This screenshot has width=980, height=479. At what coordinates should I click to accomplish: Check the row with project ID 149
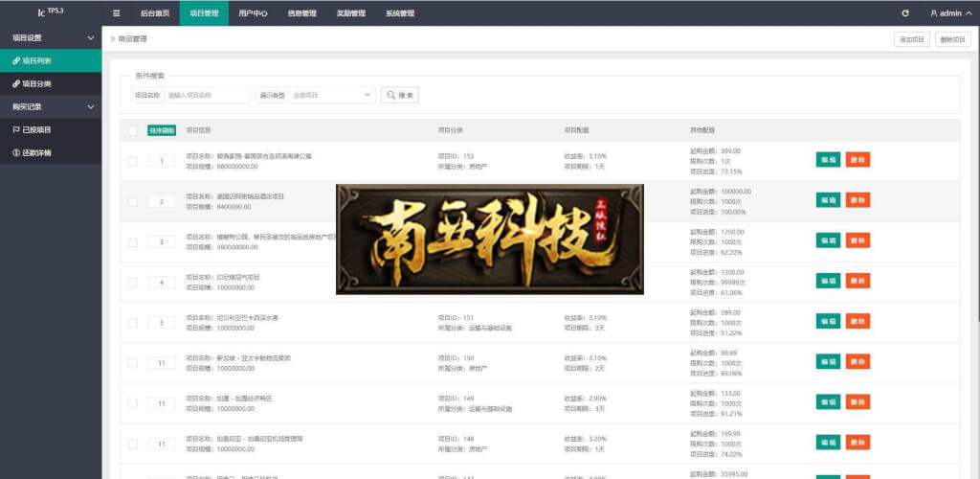tap(132, 403)
